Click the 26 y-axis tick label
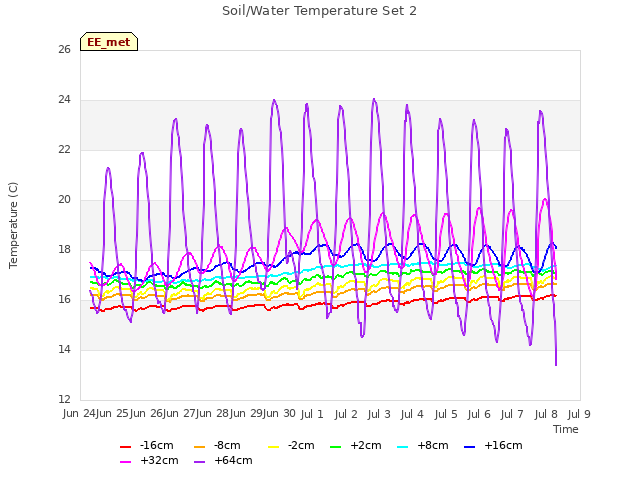 coord(64,49)
